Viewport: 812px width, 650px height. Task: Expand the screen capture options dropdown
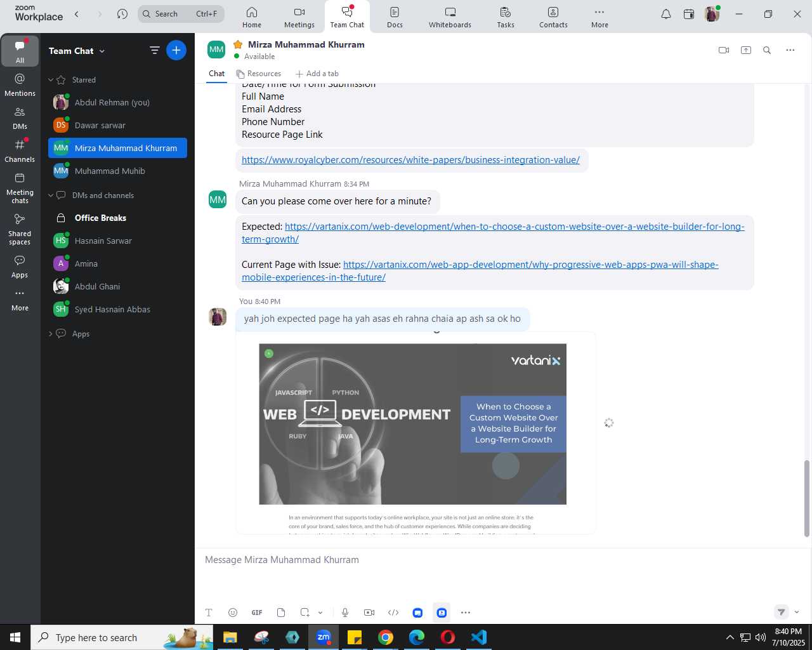[x=320, y=613]
